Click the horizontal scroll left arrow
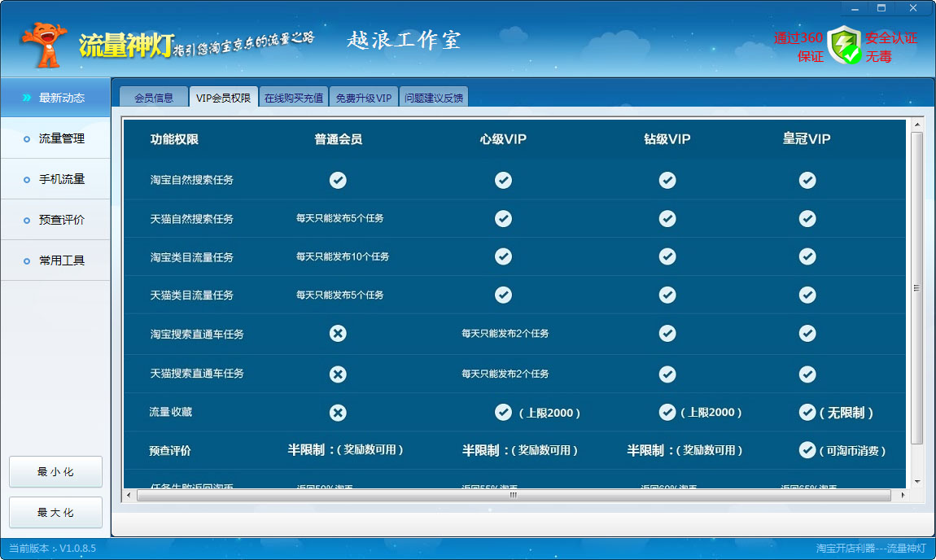Image resolution: width=936 pixels, height=560 pixels. coord(129,495)
